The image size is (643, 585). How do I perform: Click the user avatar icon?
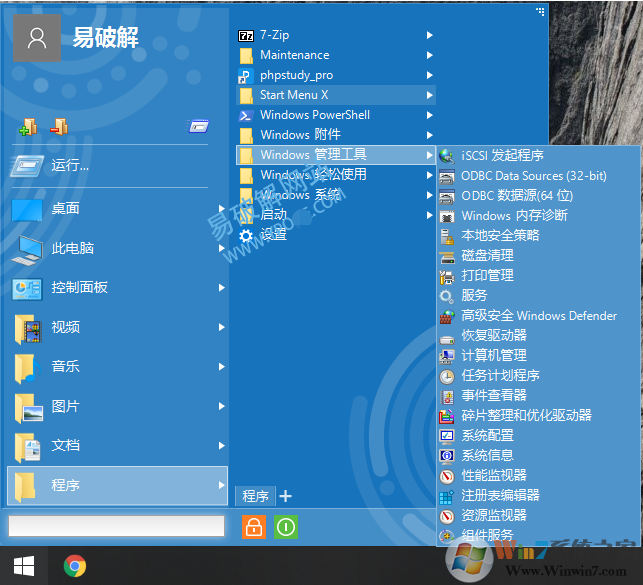pos(37,38)
